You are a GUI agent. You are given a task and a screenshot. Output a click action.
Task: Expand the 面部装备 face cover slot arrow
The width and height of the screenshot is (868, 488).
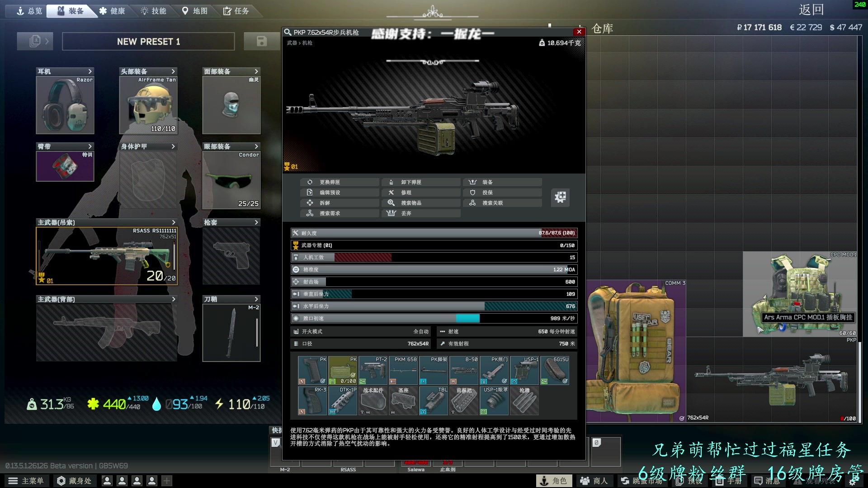[x=256, y=71]
